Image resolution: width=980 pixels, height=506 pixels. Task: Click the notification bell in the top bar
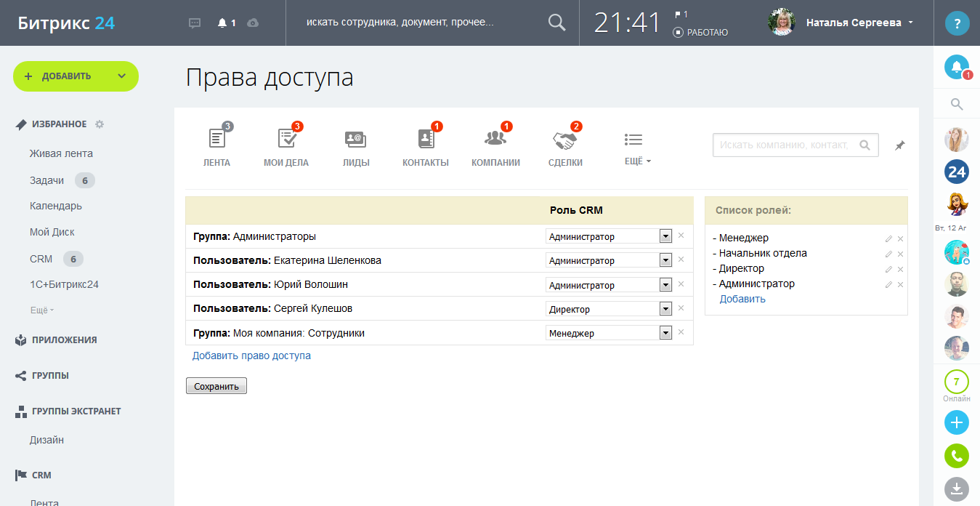coord(222,23)
